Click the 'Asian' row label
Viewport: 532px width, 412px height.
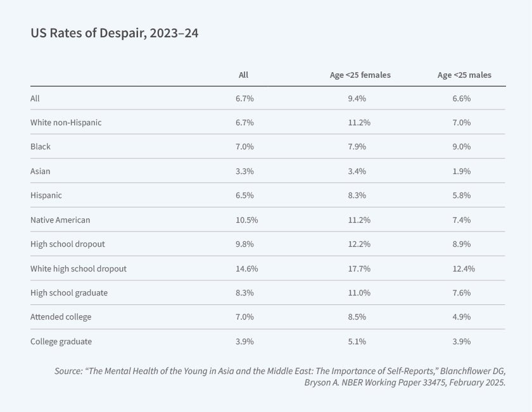pos(40,171)
